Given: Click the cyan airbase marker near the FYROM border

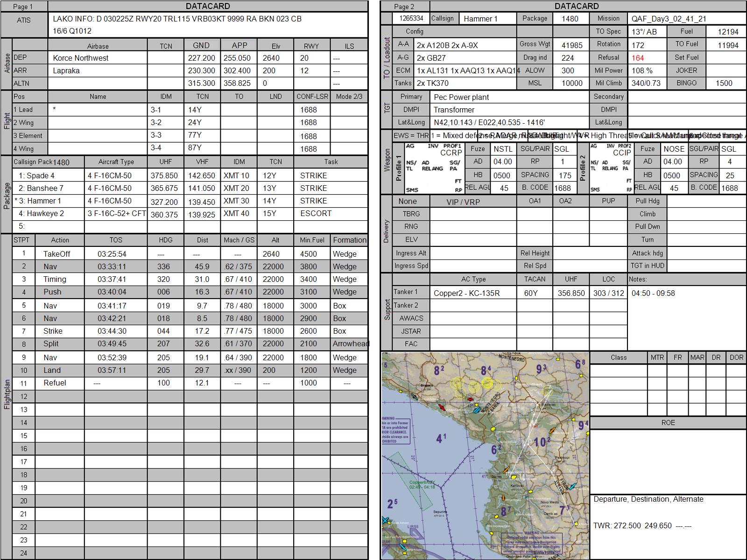Looking at the screenshot, I should tap(572, 486).
